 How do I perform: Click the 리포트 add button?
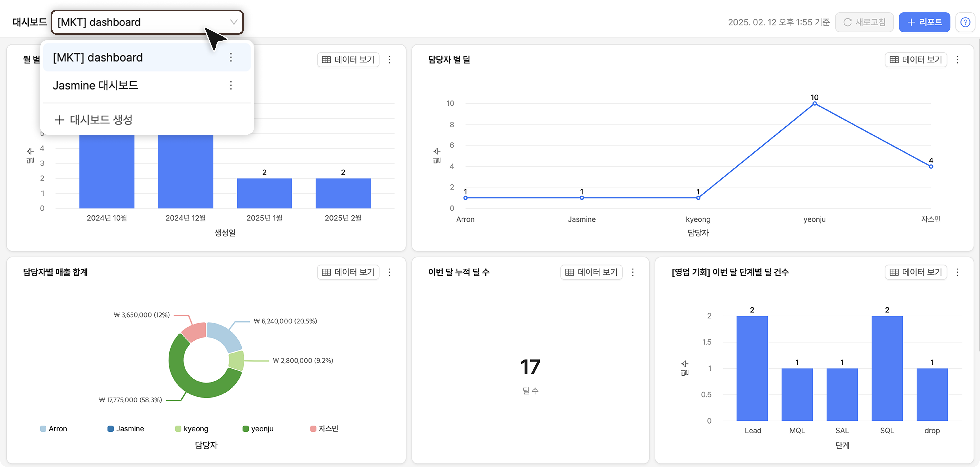click(924, 22)
